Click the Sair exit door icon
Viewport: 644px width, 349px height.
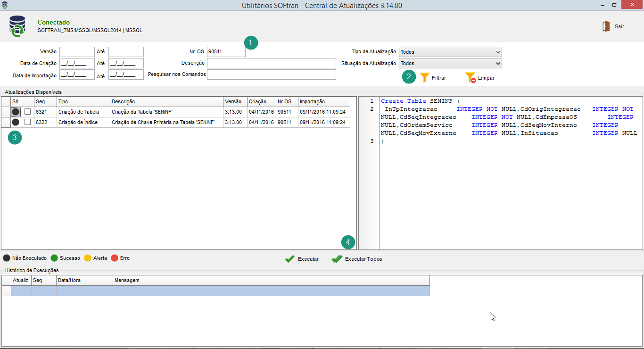point(606,26)
